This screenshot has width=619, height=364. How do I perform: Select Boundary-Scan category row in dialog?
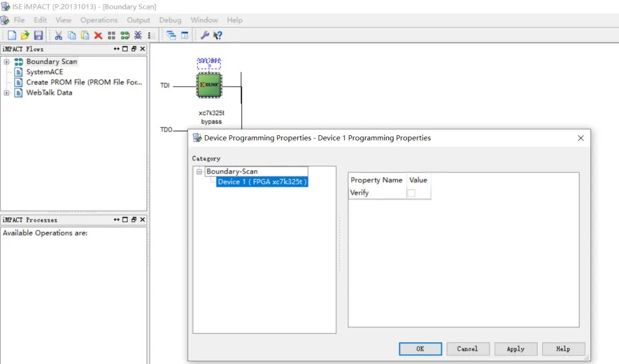click(x=256, y=171)
